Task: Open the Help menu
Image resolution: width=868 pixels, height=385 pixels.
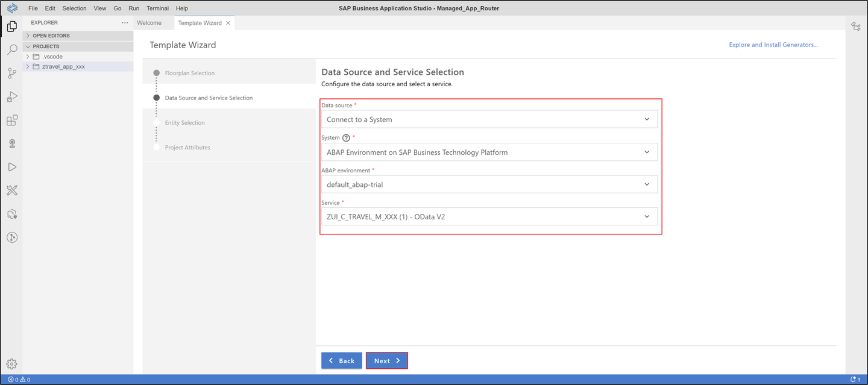Action: pos(181,8)
